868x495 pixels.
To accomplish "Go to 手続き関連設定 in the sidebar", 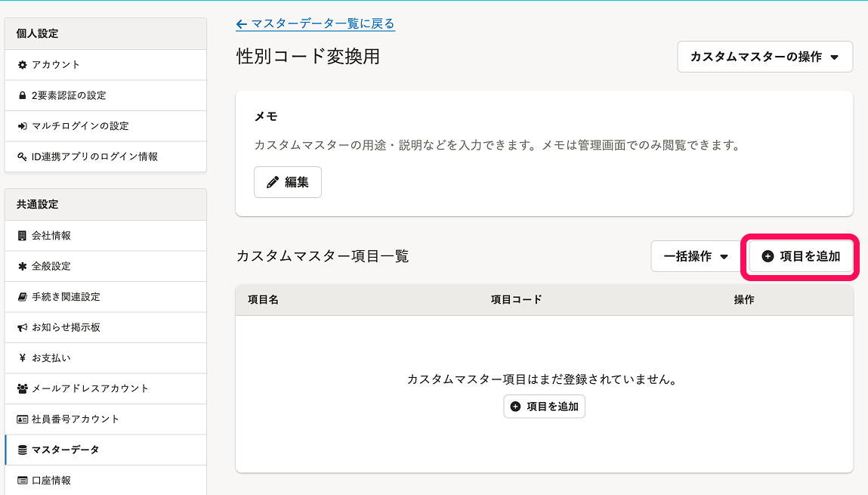I will point(66,297).
